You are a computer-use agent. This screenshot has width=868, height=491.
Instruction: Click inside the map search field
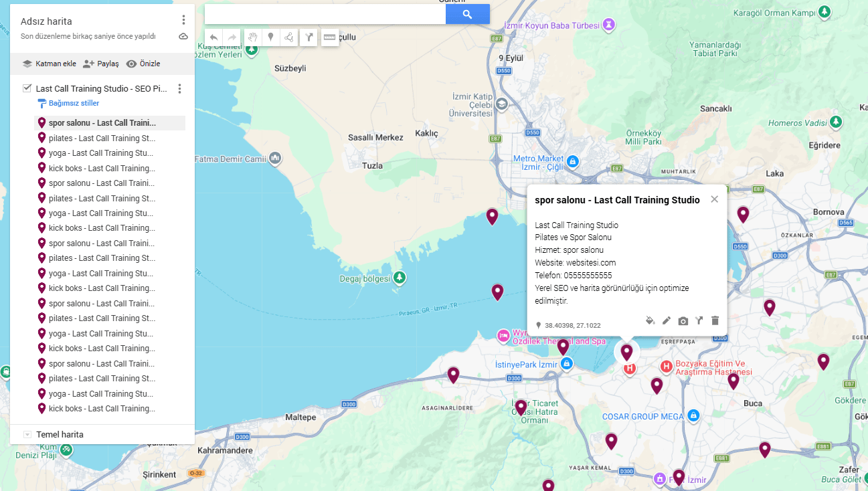[x=325, y=14]
